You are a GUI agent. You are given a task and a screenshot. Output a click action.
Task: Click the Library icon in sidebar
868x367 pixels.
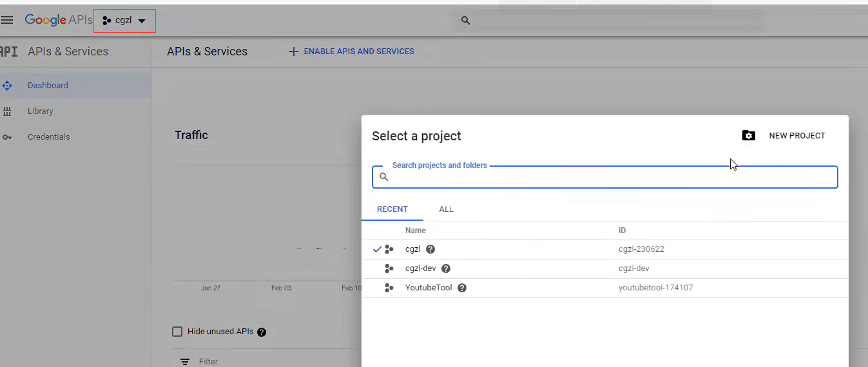(x=7, y=111)
